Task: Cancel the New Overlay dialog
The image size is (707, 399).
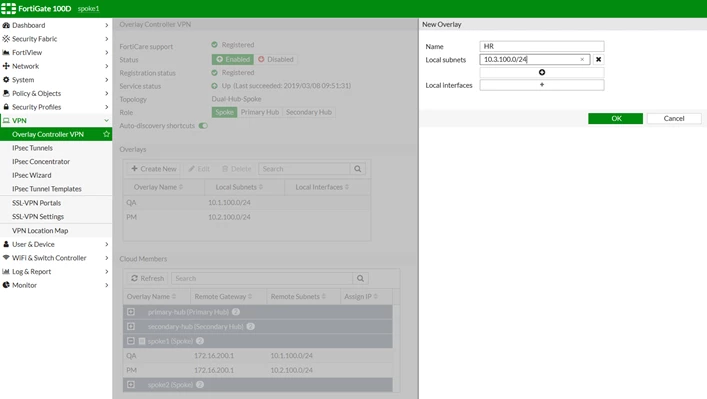Action: point(674,119)
